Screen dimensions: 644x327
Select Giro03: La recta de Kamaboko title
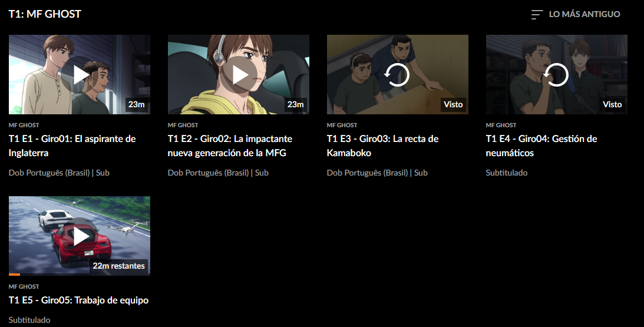tap(382, 146)
